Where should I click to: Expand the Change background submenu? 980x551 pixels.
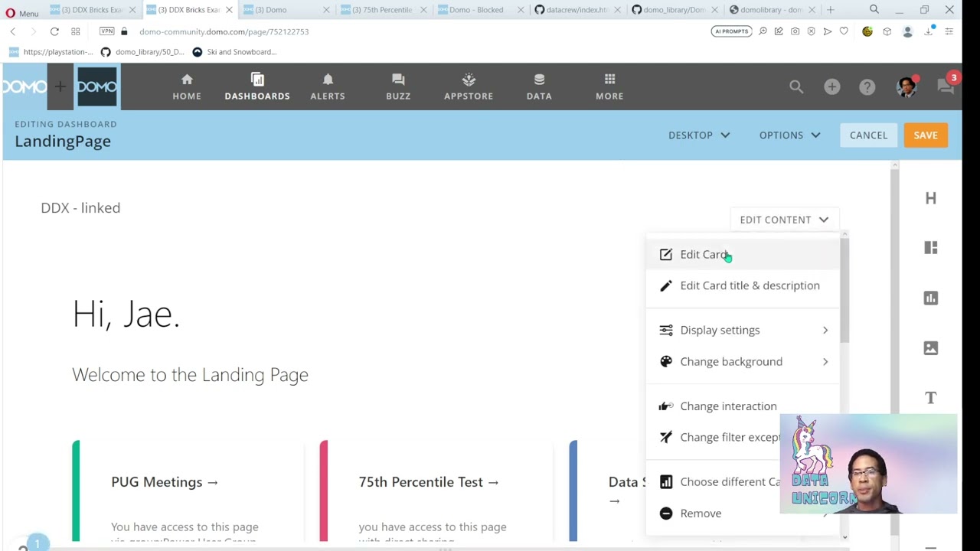pyautogui.click(x=743, y=361)
